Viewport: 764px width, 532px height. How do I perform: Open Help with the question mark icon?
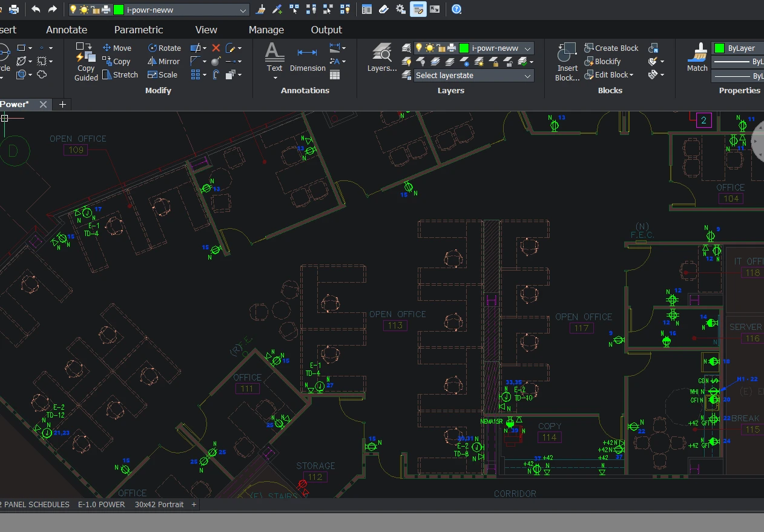[x=456, y=9]
